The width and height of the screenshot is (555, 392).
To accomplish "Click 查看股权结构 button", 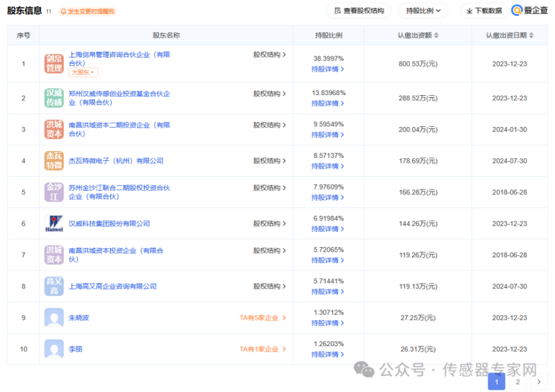I will [x=359, y=10].
